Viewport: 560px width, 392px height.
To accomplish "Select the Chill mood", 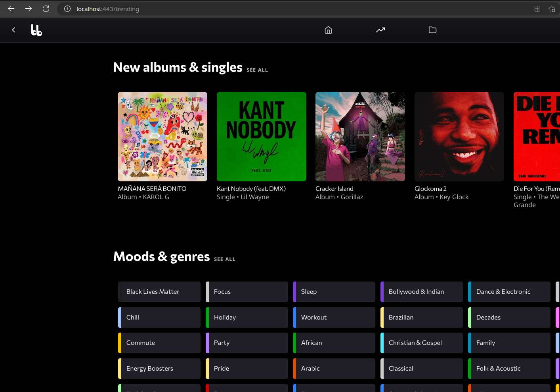I will tap(159, 318).
